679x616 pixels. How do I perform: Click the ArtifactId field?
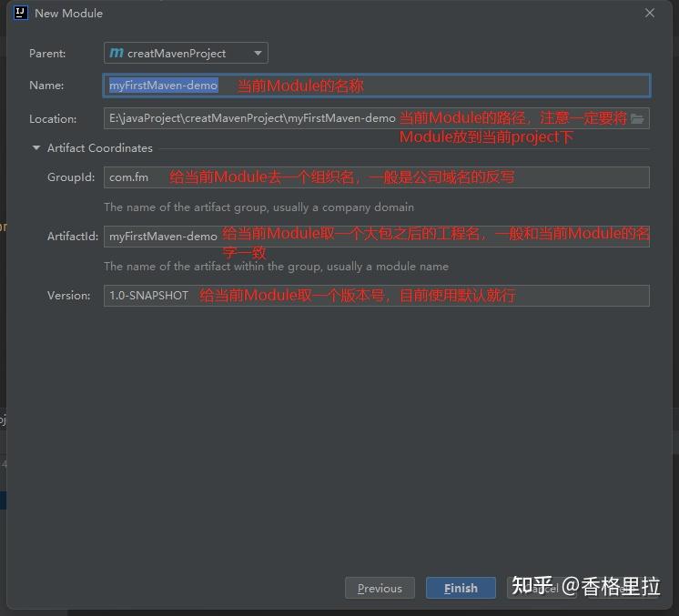376,237
